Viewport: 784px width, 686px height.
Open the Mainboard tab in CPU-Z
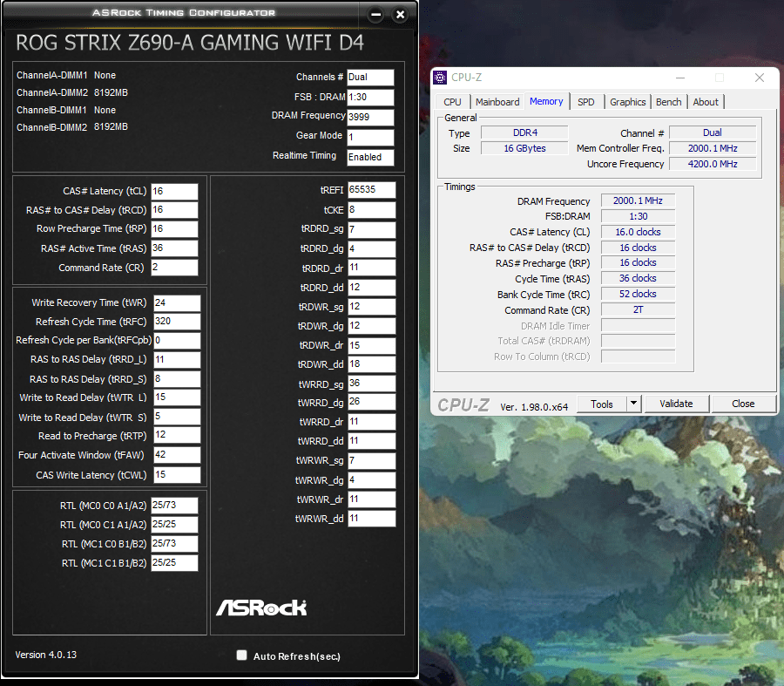(497, 102)
